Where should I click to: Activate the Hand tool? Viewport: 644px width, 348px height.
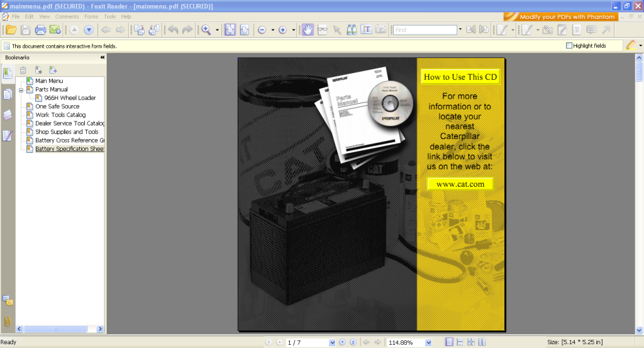click(308, 30)
